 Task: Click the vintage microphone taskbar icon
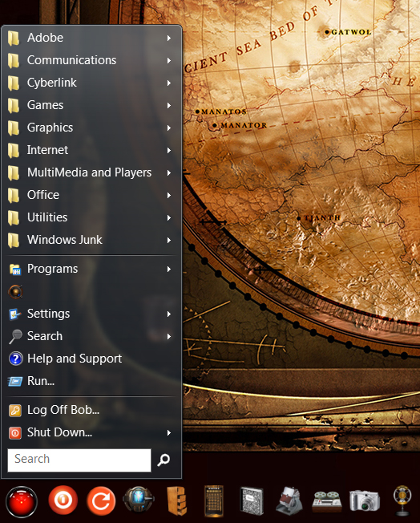(x=402, y=501)
